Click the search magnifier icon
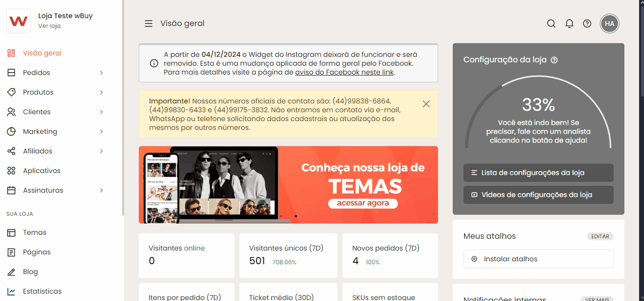Viewport: 644px width, 301px height. pos(551,24)
